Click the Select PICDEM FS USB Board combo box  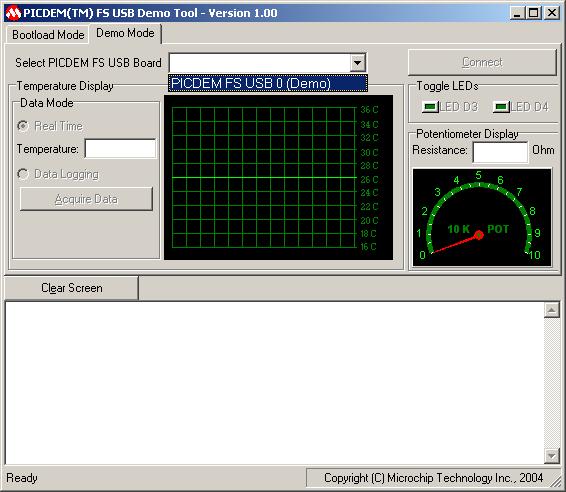coord(267,63)
